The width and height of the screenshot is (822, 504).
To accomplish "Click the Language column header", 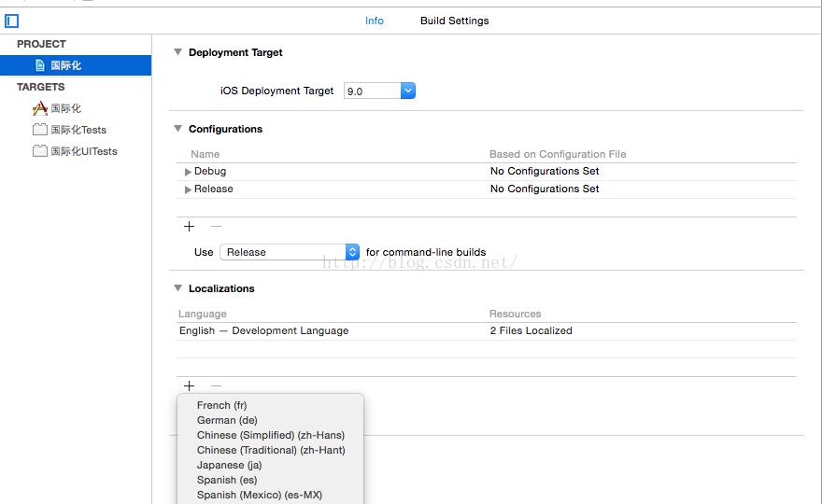I will pyautogui.click(x=203, y=314).
